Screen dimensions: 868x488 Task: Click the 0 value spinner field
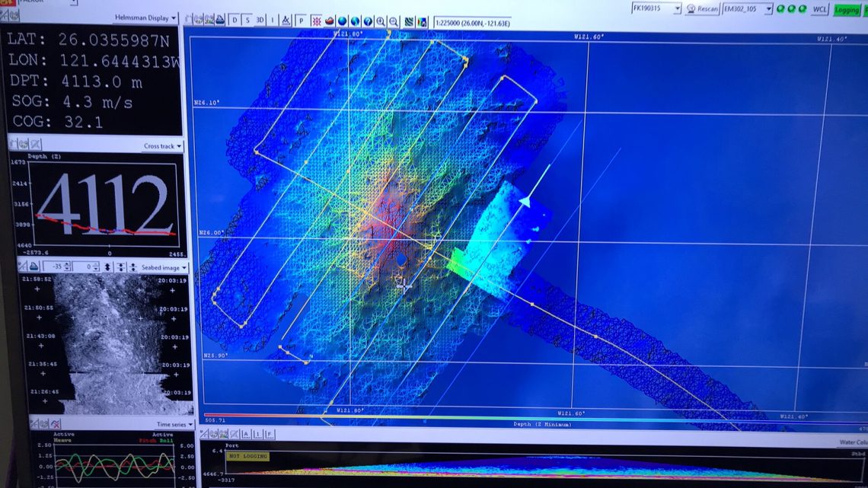pyautogui.click(x=87, y=267)
